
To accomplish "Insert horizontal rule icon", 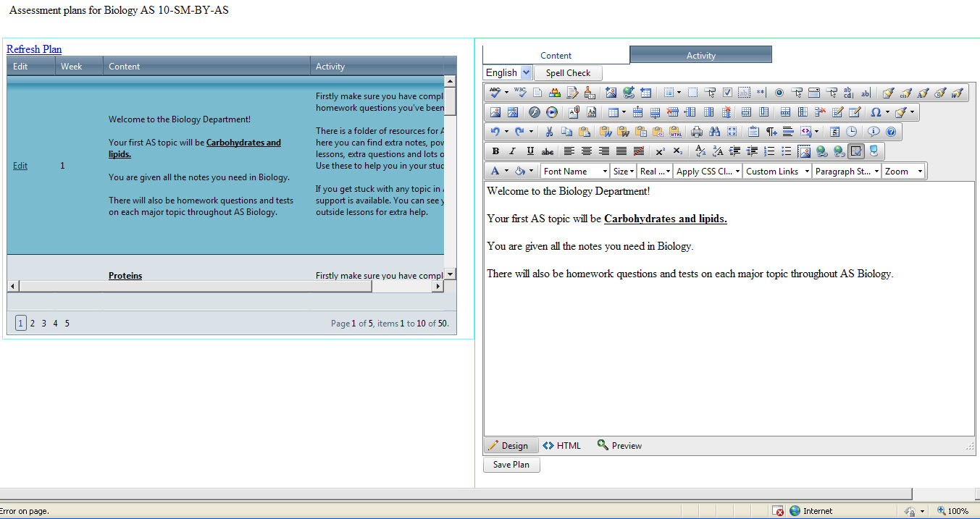I will [x=788, y=132].
